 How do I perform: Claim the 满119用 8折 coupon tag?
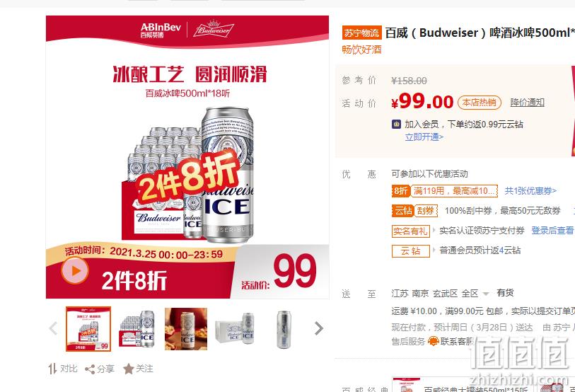pos(445,191)
